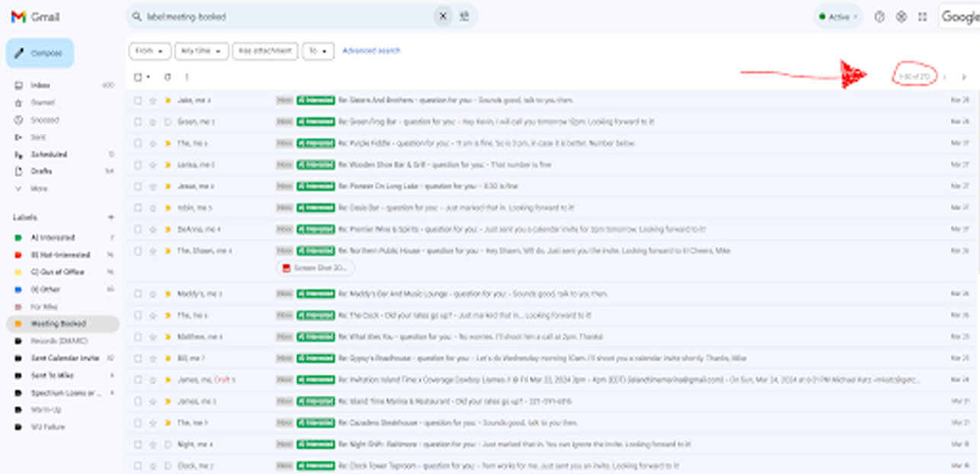Click the Inbox tag on The Dock email
The width and height of the screenshot is (980, 474).
pyautogui.click(x=284, y=315)
